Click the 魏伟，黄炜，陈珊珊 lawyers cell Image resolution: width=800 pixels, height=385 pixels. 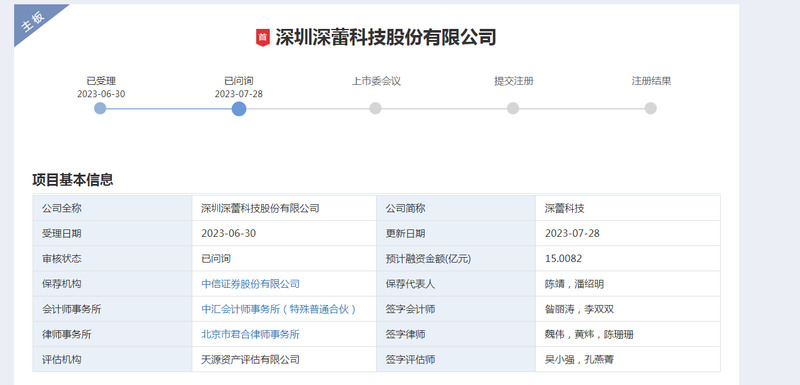(628, 335)
